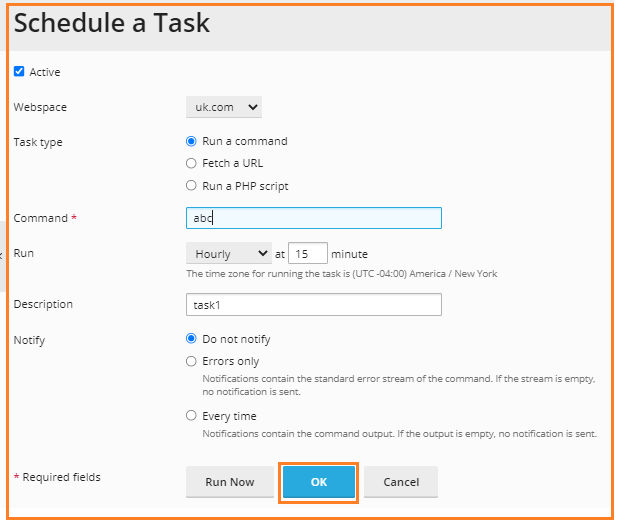The width and height of the screenshot is (625, 527).
Task: Select Run a command radio button
Action: 191,141
